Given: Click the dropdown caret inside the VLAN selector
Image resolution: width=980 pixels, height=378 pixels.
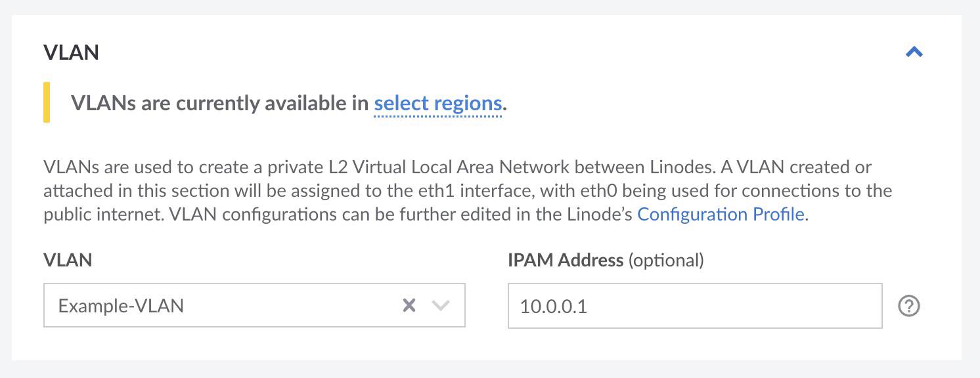Looking at the screenshot, I should coord(441,304).
